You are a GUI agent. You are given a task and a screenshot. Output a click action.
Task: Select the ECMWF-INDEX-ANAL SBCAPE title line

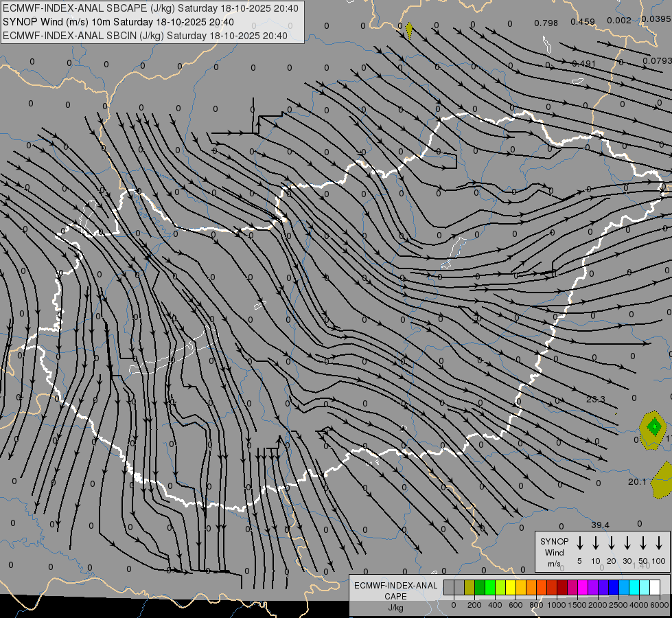150,8
